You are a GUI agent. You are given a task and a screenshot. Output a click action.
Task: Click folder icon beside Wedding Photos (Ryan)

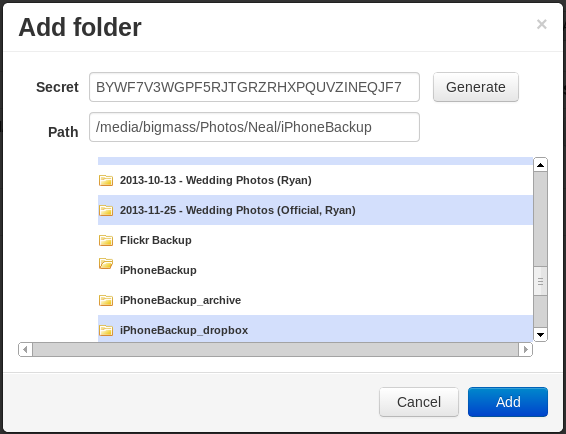(106, 180)
